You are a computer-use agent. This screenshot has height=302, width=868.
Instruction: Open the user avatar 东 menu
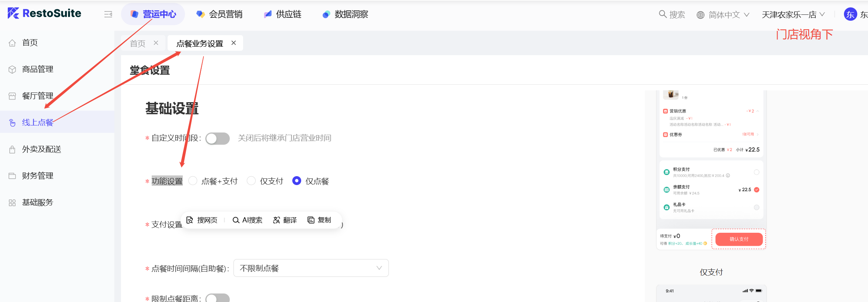click(x=850, y=14)
